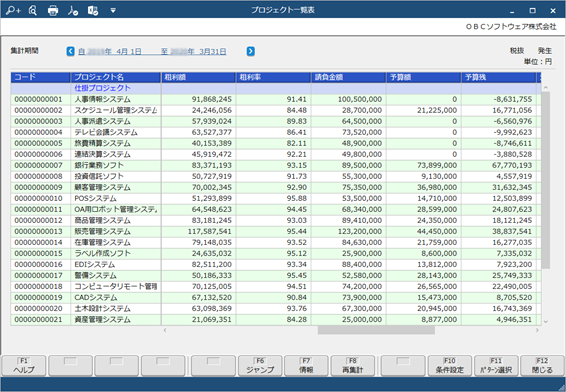The width and height of the screenshot is (566, 392).
Task: Click the F8 再集計 button
Action: point(353,366)
